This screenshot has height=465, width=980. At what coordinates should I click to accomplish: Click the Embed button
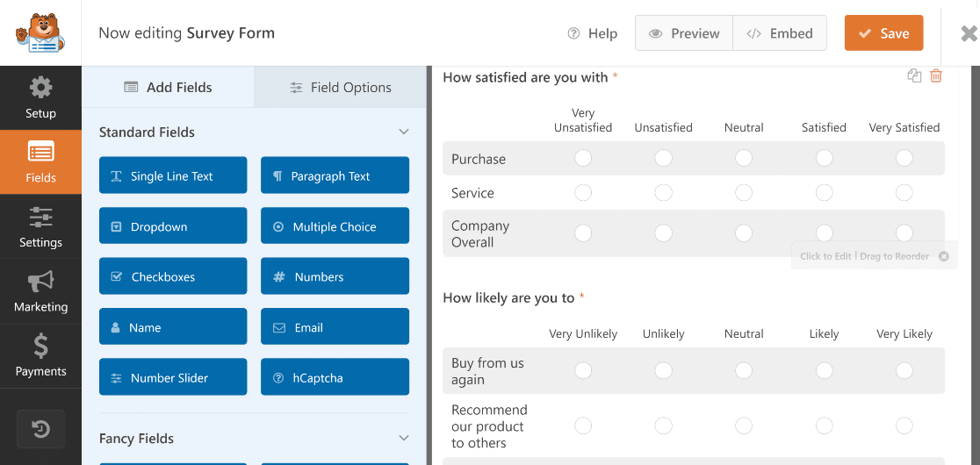click(x=780, y=33)
